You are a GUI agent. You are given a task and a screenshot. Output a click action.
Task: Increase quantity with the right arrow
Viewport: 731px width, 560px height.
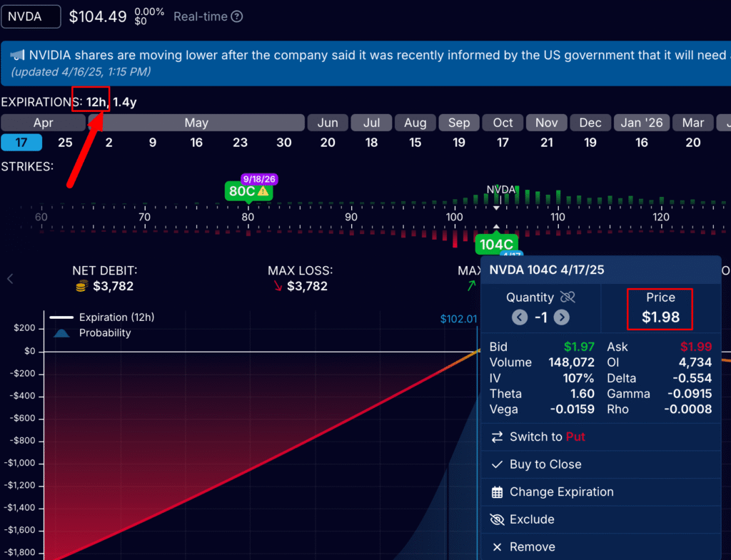pos(561,317)
